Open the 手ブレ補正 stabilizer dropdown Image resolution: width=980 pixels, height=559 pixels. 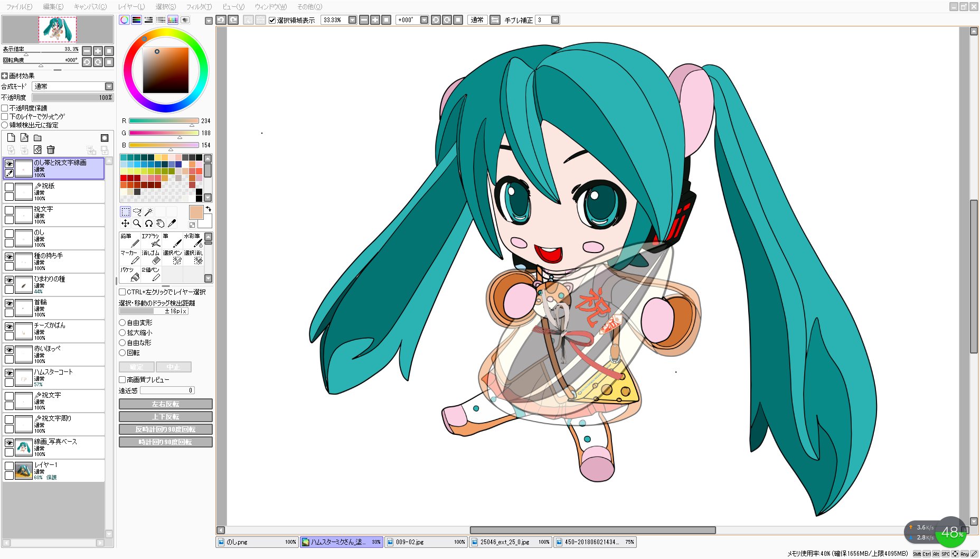pyautogui.click(x=555, y=20)
